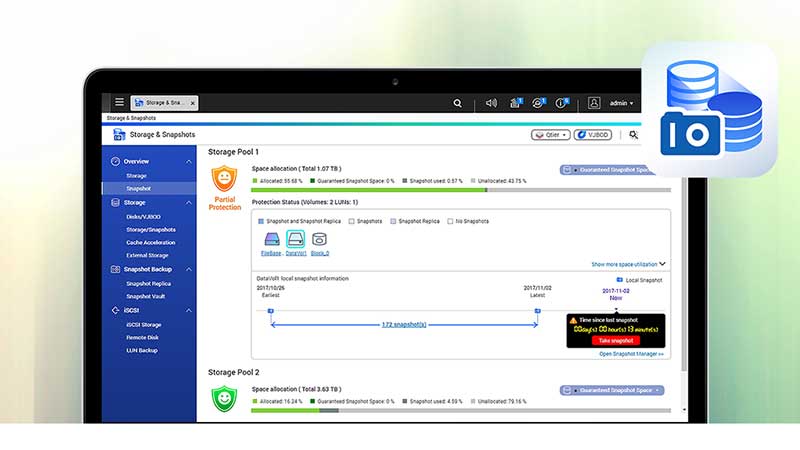800x450 pixels.
Task: Click the Overview section icon
Action: coord(115,161)
